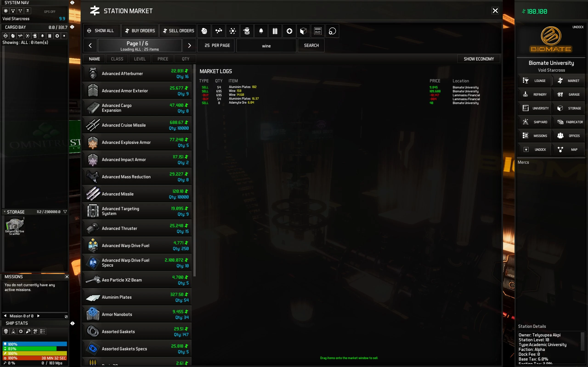Filter market by ore rock icon
The width and height of the screenshot is (588, 367).
click(x=204, y=31)
